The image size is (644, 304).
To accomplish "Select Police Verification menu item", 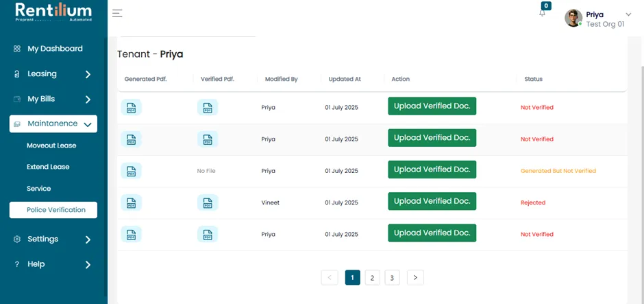I will 53,210.
